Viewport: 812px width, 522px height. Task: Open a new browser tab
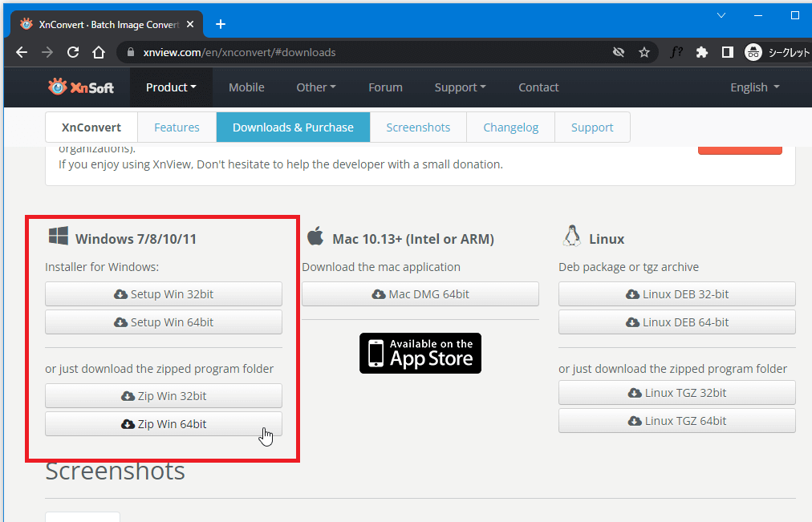221,24
